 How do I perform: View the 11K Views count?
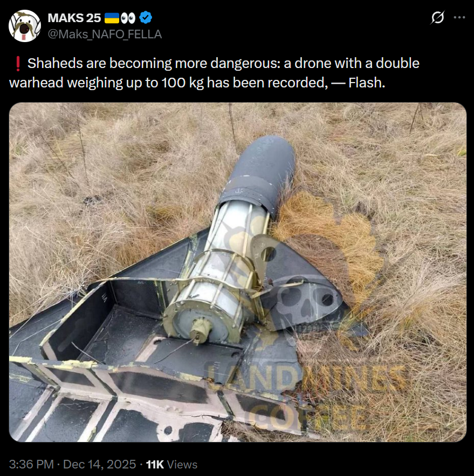pyautogui.click(x=171, y=464)
